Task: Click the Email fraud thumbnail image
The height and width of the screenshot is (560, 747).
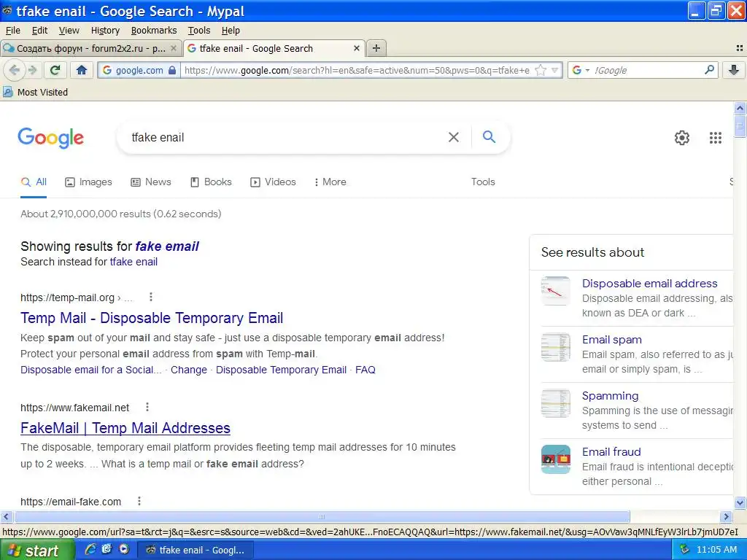Action: coord(555,459)
